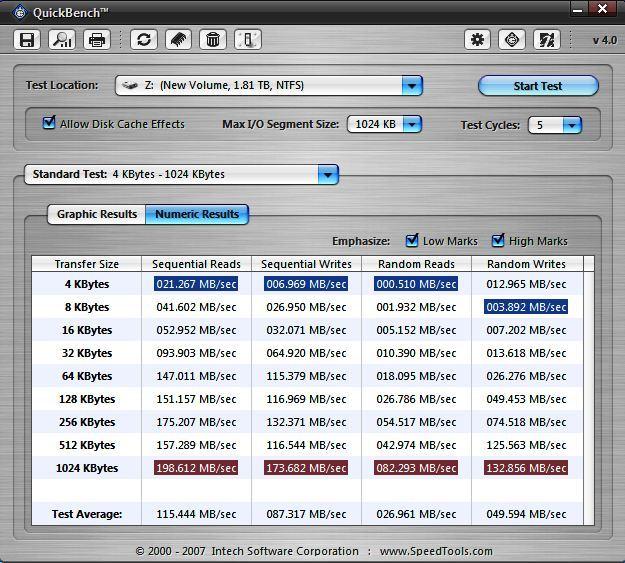Select the Numeric Results tab

click(197, 214)
